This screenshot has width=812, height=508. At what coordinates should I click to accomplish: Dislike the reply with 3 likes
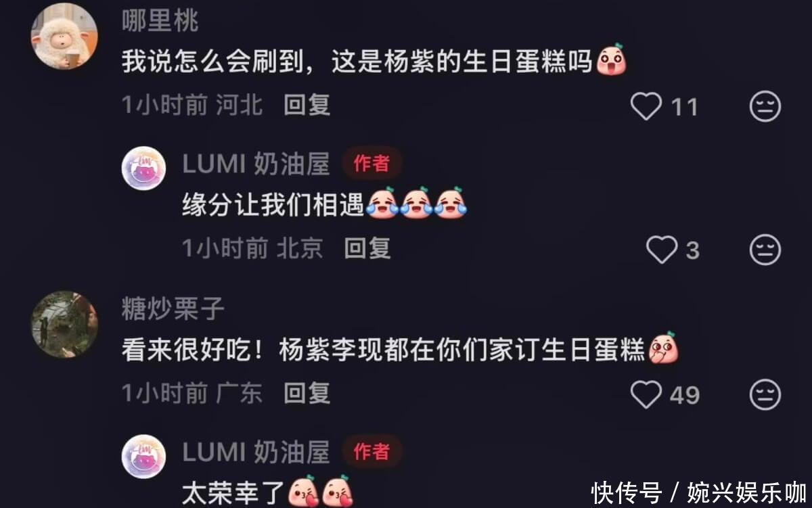point(765,250)
